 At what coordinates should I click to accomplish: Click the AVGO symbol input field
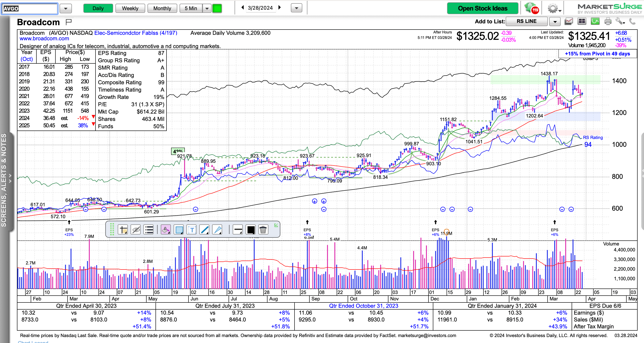tap(30, 8)
